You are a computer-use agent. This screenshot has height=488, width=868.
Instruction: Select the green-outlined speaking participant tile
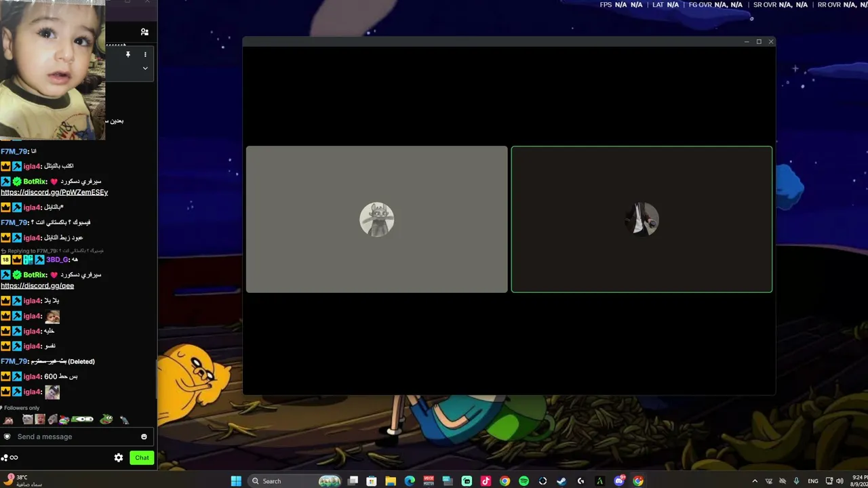(x=642, y=220)
